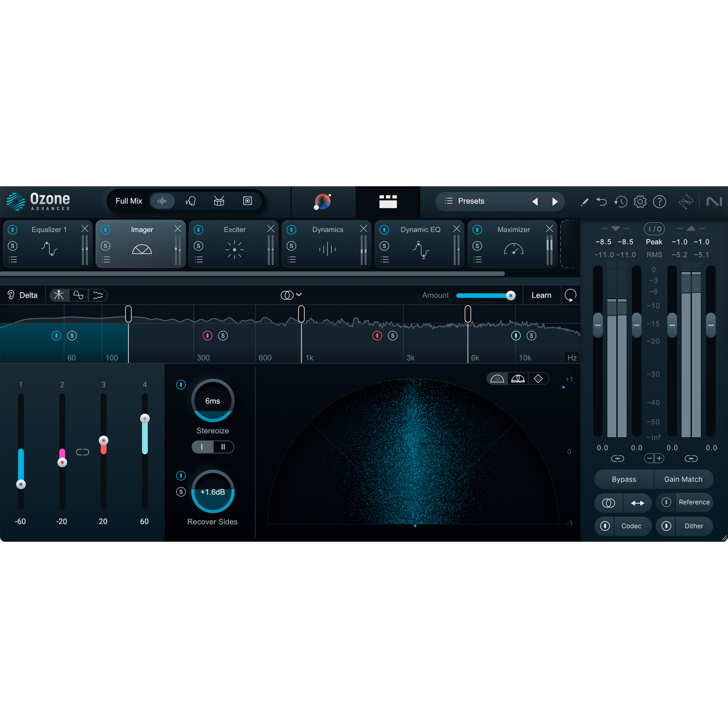728x728 pixels.
Task: Click the Learn button
Action: coord(541,295)
